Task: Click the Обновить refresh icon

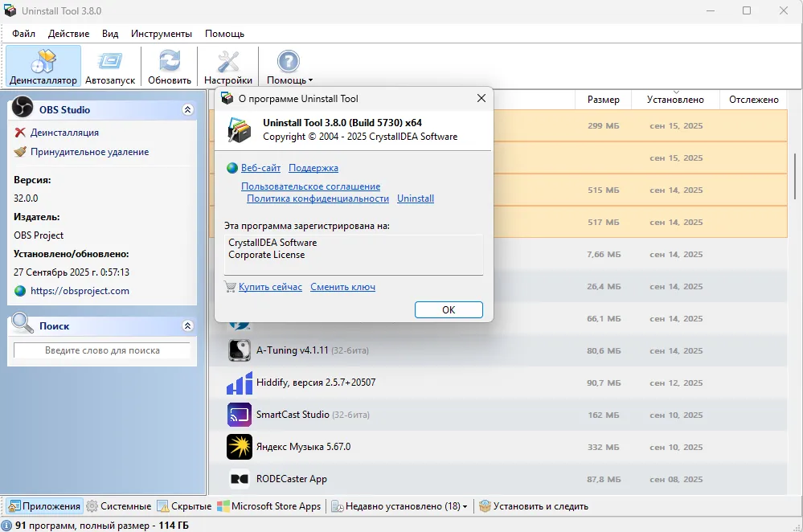Action: pos(169,67)
